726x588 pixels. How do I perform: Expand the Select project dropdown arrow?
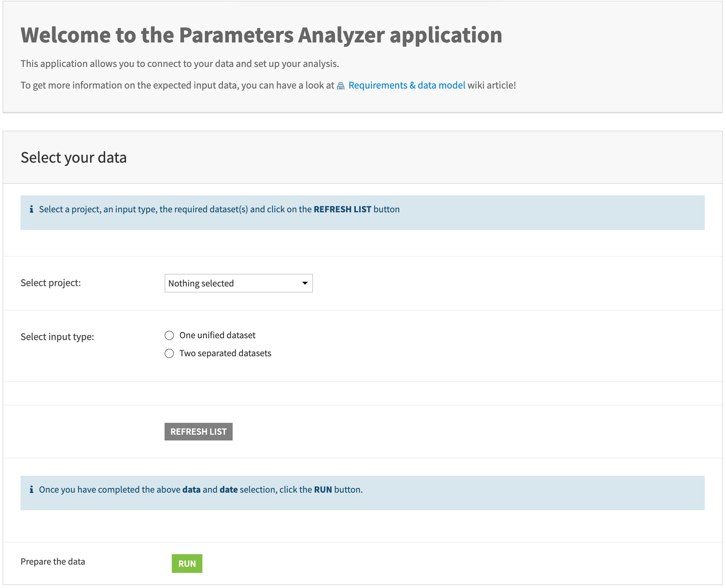305,283
